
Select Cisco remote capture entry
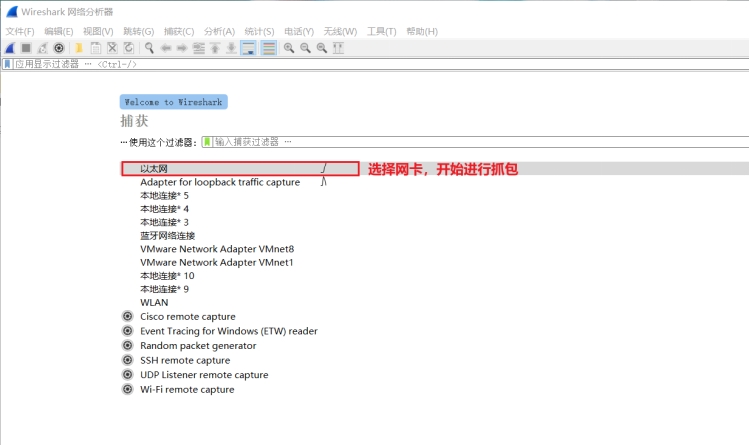pos(188,317)
